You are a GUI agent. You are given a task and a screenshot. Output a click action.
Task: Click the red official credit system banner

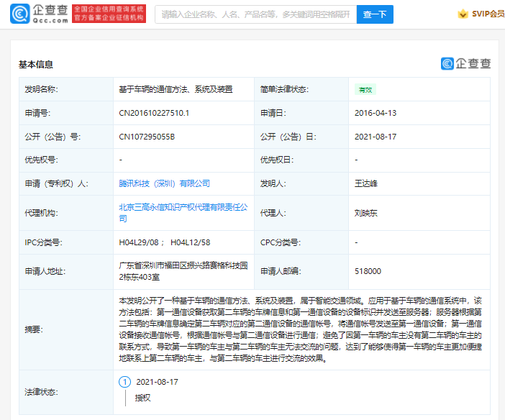(x=109, y=14)
